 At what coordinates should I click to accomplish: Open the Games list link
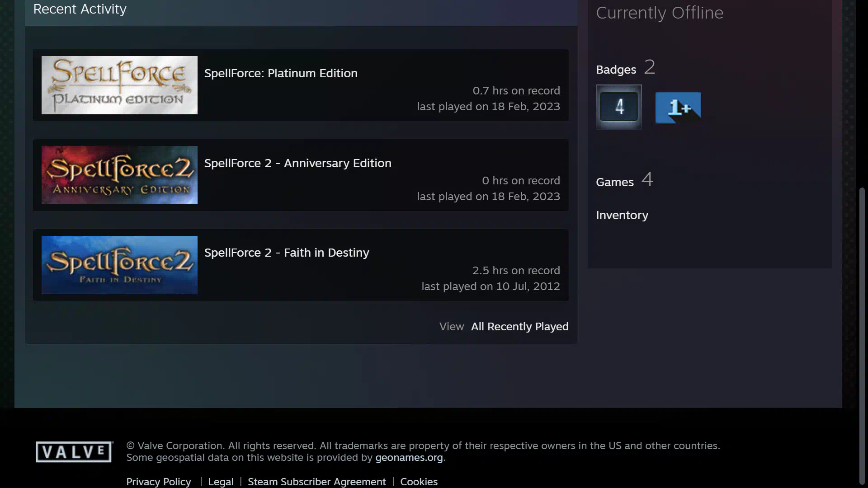[614, 182]
